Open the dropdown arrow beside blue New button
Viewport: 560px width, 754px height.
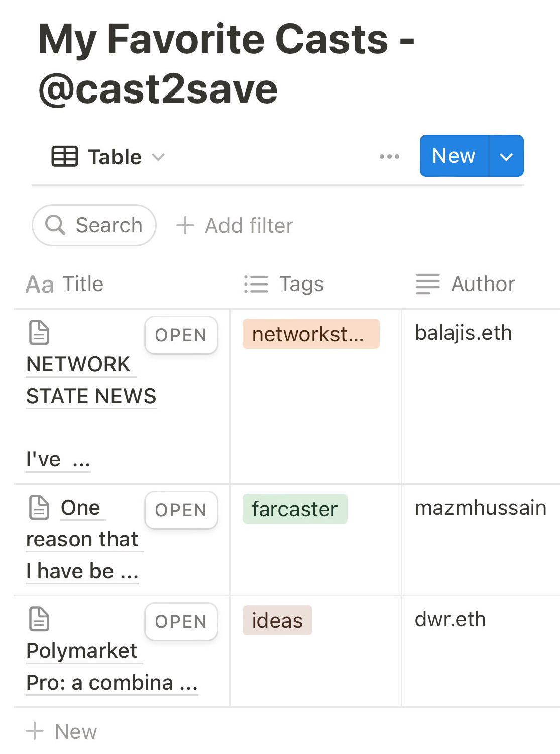tap(506, 156)
